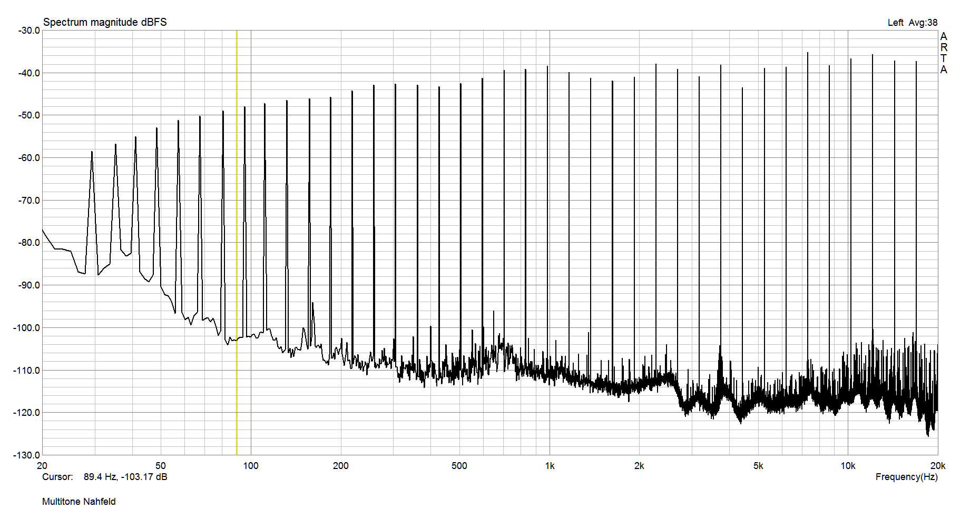This screenshot has width=980, height=509.
Task: Click the 5k frequency axis label
Action: pyautogui.click(x=758, y=466)
